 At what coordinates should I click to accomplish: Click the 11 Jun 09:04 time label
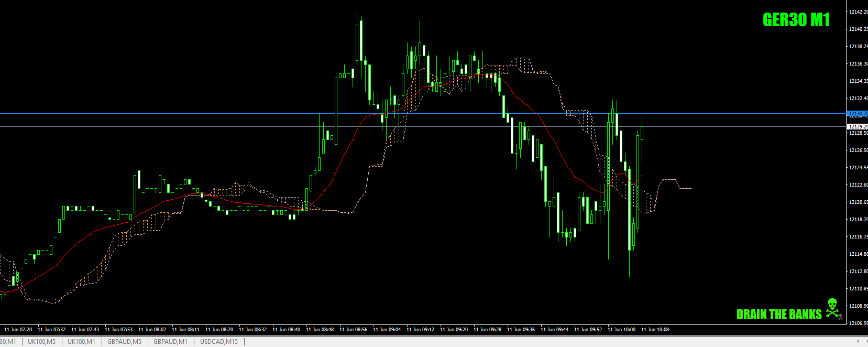pyautogui.click(x=387, y=330)
